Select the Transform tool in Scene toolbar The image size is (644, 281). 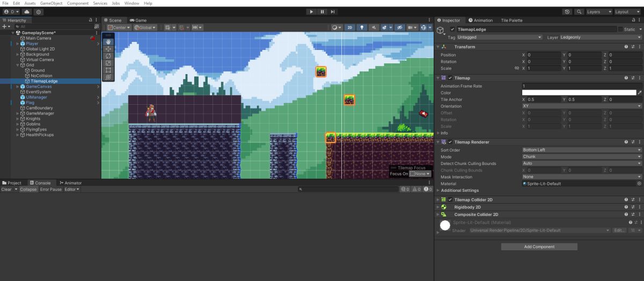coord(108,77)
